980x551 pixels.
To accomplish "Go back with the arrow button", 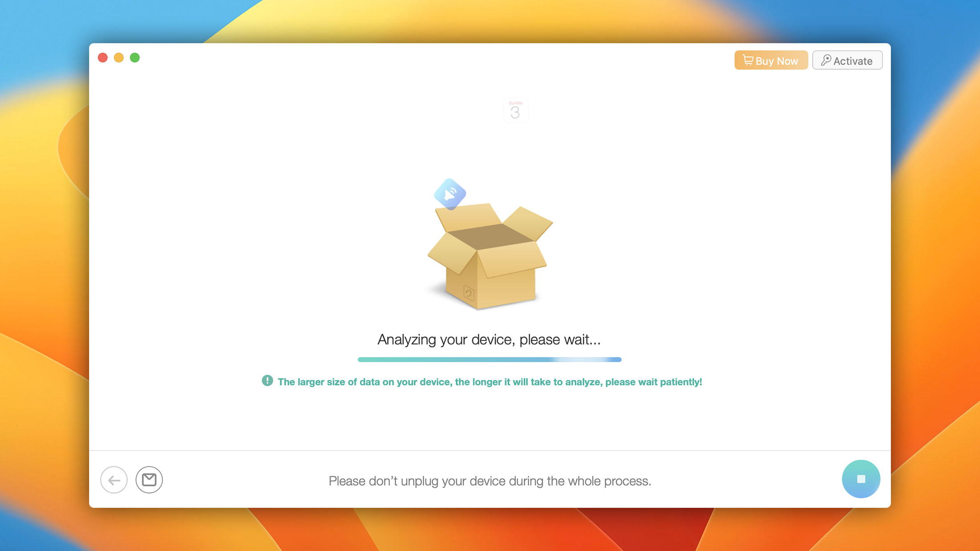I will 114,480.
